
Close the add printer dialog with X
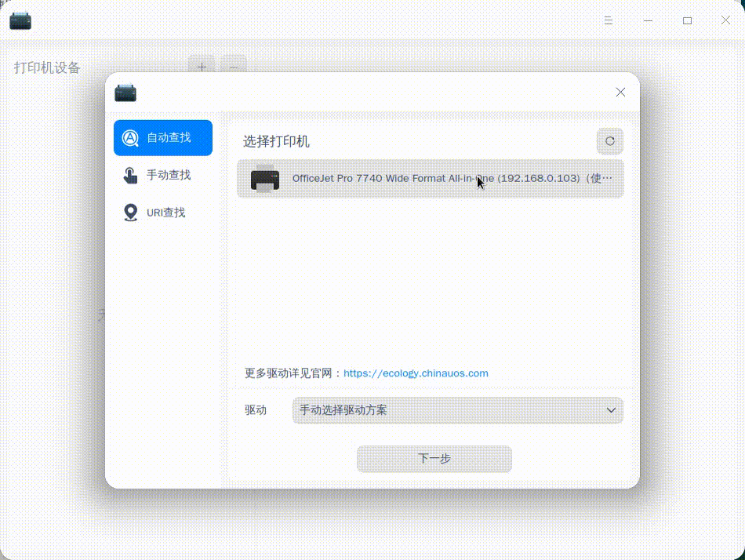620,92
